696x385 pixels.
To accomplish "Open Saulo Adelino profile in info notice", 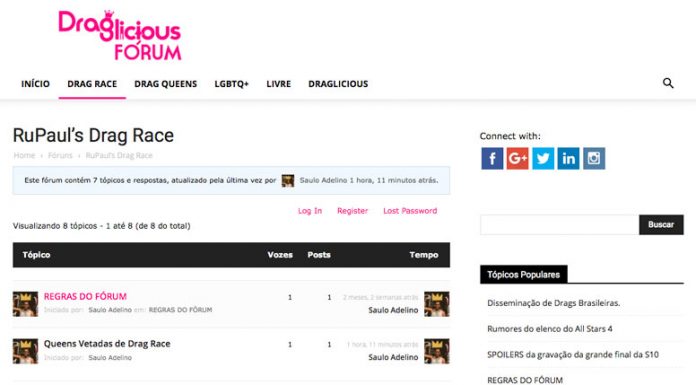I will point(323,180).
